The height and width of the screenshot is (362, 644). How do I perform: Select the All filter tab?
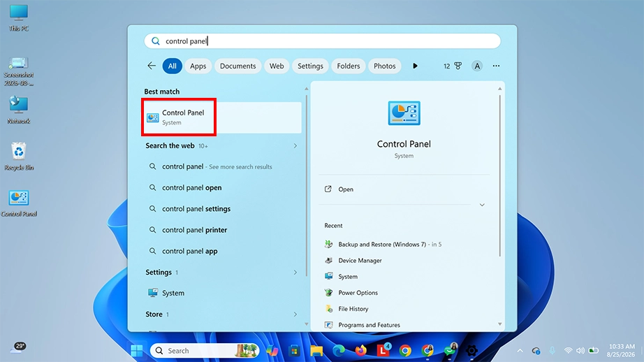pos(172,66)
